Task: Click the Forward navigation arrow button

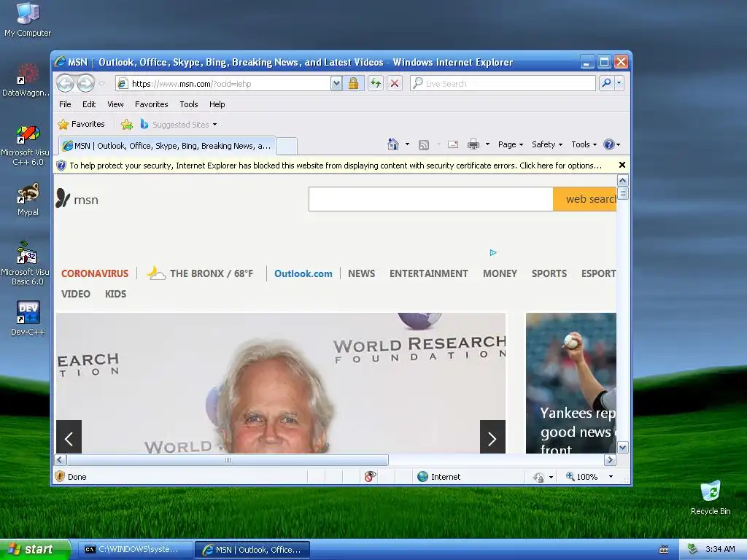Action: tap(86, 84)
